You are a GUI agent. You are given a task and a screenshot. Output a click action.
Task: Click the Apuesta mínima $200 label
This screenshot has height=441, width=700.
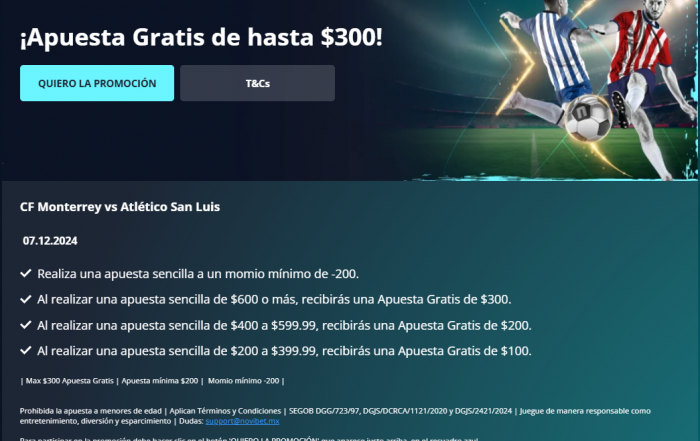click(160, 381)
